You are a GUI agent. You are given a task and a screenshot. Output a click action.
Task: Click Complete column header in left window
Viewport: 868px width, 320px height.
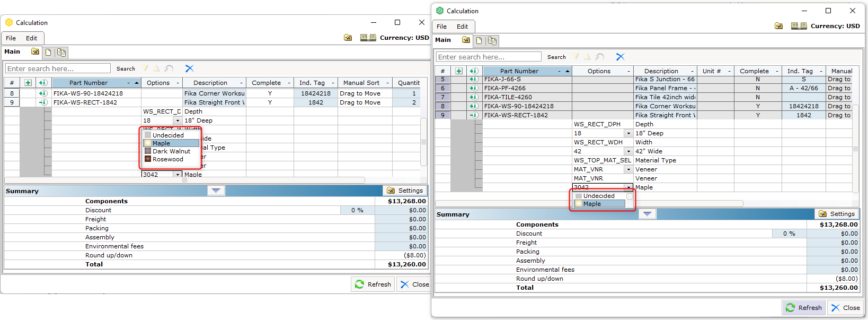(x=270, y=83)
